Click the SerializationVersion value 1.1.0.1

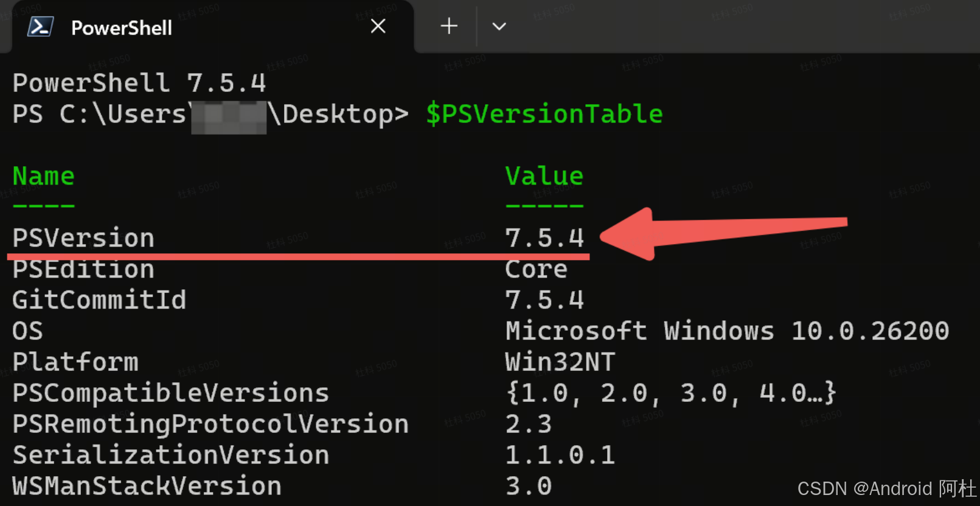(x=558, y=455)
